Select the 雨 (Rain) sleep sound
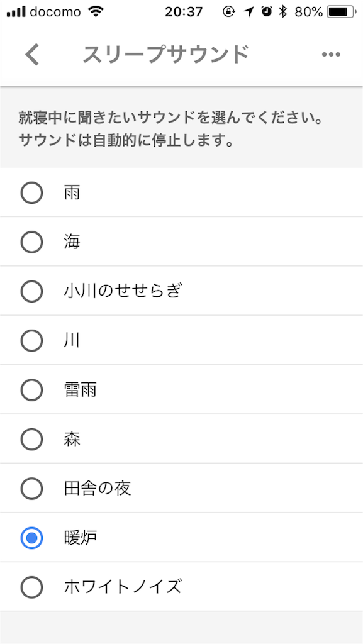The image size is (363, 644). coord(31,192)
